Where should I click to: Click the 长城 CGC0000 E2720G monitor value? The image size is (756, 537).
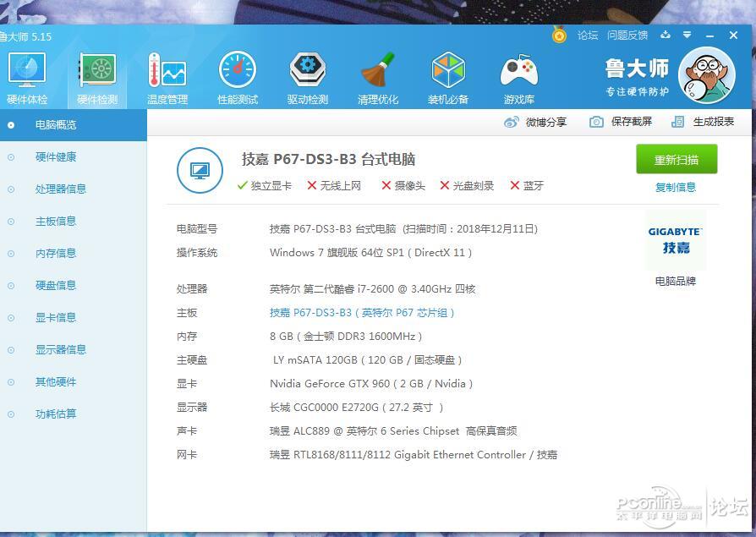coord(356,408)
